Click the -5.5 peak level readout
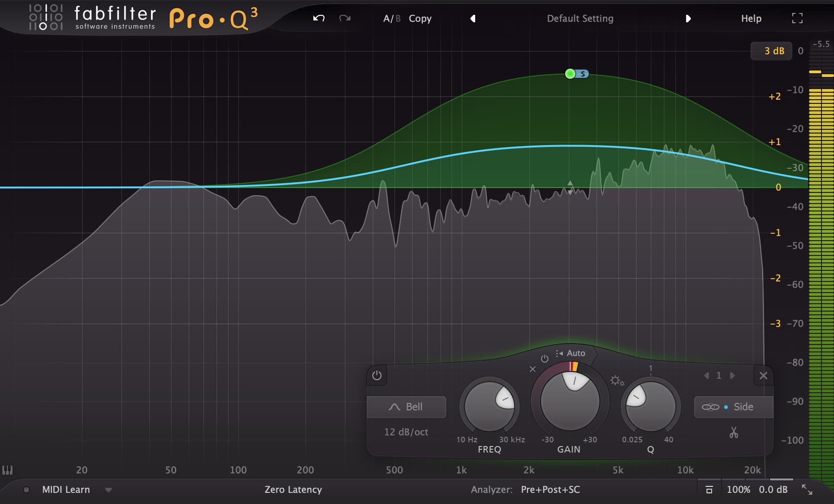Screen dimensions: 834x504 pos(821,44)
